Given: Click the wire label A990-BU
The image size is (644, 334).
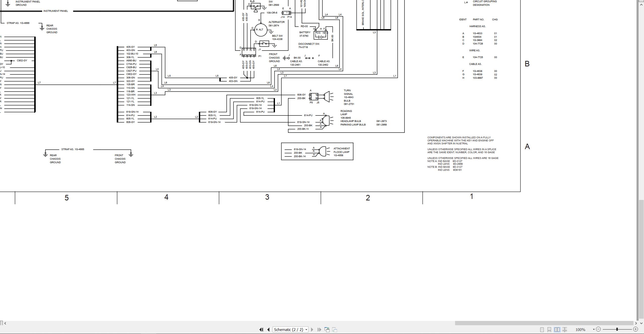Looking at the screenshot, I should (131, 60).
